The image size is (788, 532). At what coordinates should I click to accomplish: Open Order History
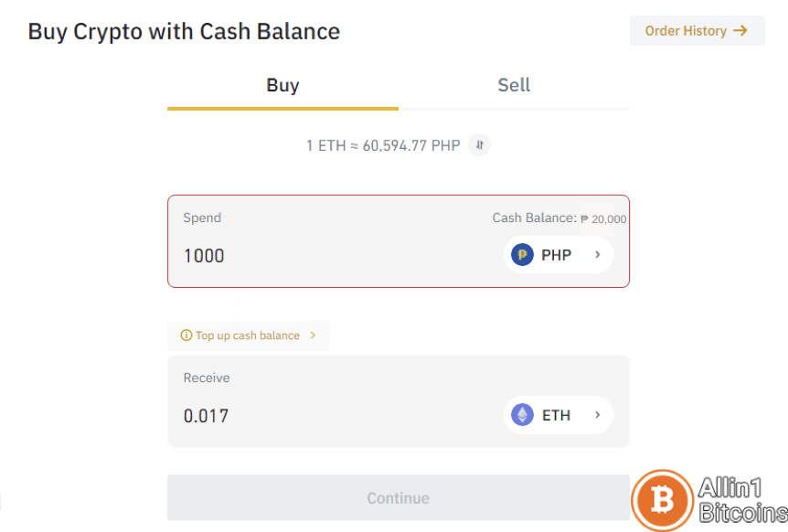[x=697, y=31]
